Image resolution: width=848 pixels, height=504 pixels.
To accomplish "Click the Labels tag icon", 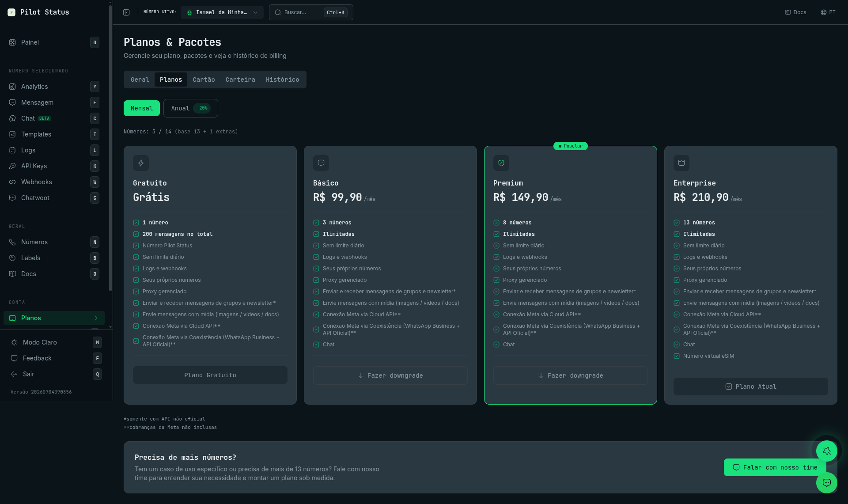I will click(12, 258).
